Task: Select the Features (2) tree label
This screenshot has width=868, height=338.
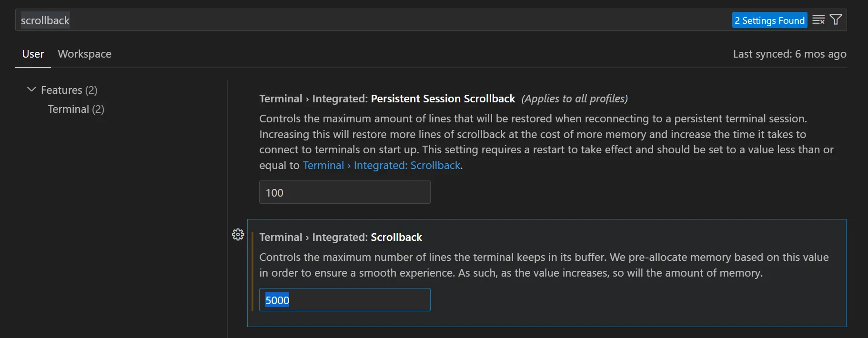Action: (x=69, y=90)
